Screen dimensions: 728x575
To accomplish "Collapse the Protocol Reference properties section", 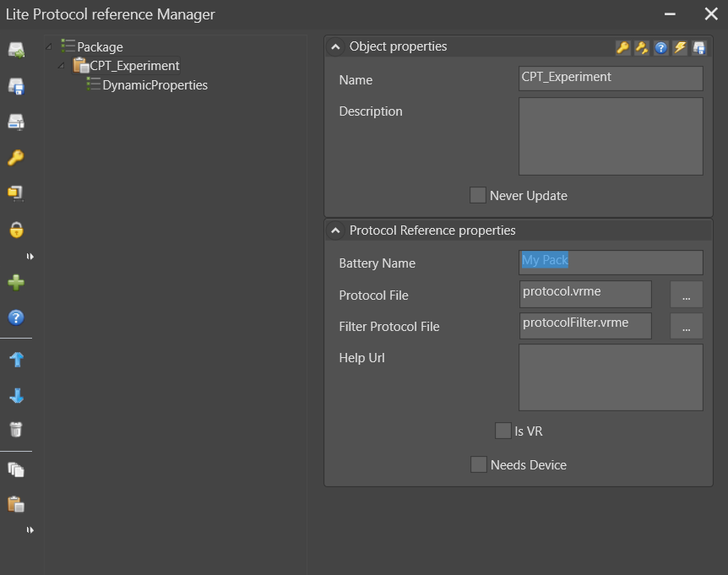I will tap(335, 231).
